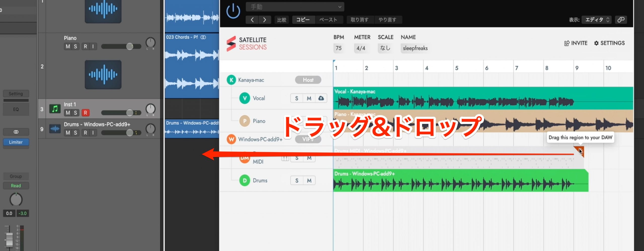Image resolution: width=644 pixels, height=251 pixels.
Task: Solo the Drums Windows-PC-add9+ Logic track
Action: [x=75, y=133]
